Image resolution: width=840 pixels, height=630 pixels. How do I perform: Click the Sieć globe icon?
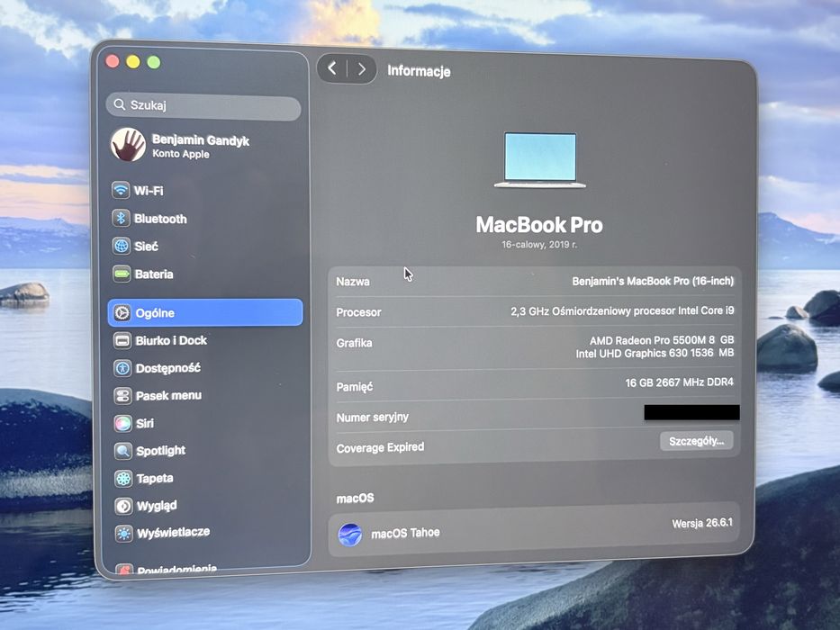click(x=122, y=246)
